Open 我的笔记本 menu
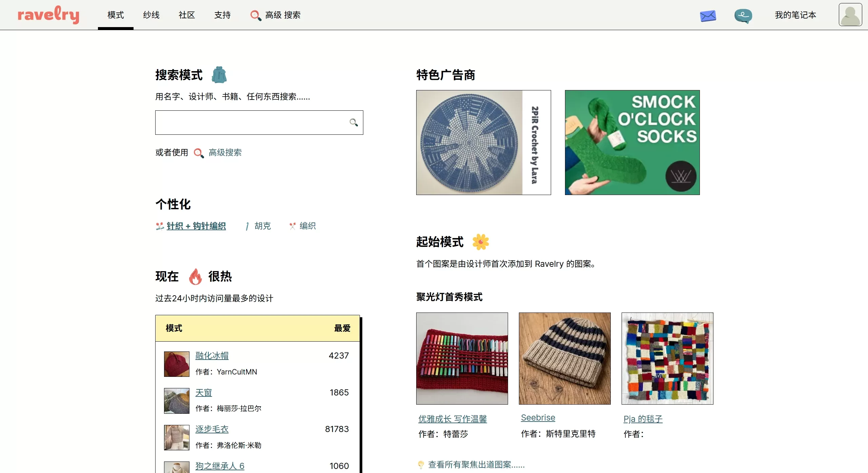 pyautogui.click(x=795, y=15)
